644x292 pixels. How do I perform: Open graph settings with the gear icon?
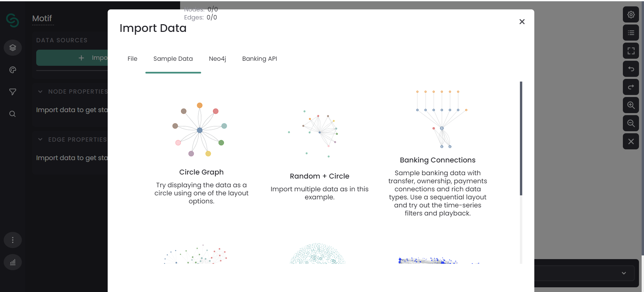[x=631, y=15]
